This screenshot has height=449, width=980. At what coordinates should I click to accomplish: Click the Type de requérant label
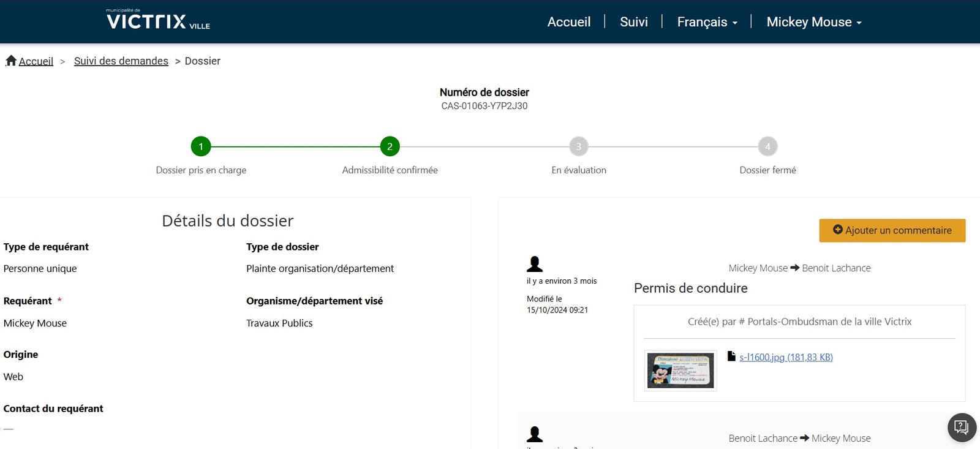click(x=46, y=247)
